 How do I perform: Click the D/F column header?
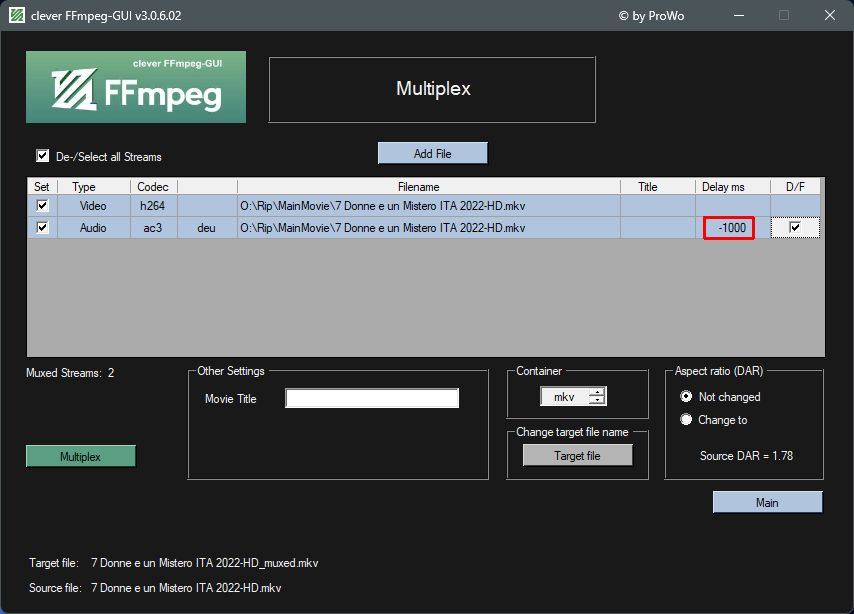point(795,187)
